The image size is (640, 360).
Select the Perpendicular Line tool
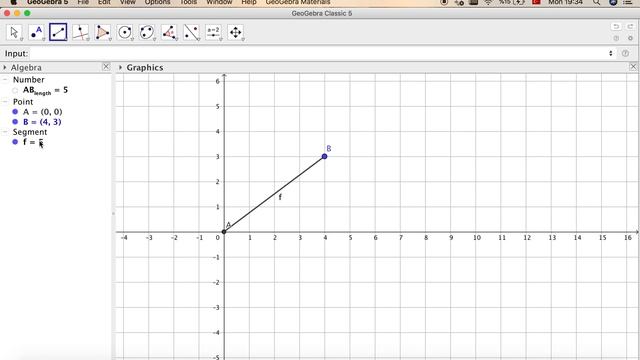point(80,32)
